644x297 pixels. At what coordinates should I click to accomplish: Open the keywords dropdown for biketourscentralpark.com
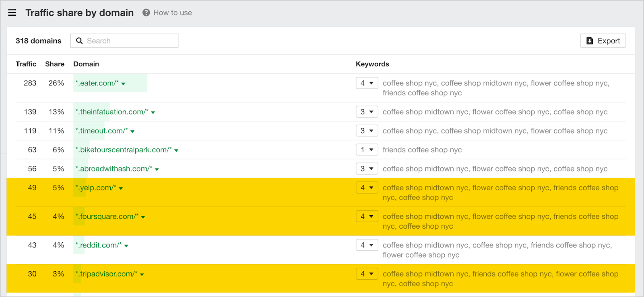pyautogui.click(x=367, y=150)
